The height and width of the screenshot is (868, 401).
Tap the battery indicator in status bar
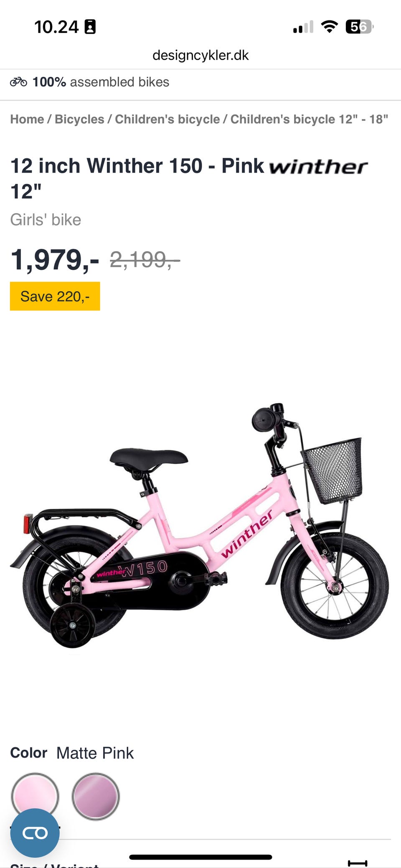pyautogui.click(x=360, y=27)
